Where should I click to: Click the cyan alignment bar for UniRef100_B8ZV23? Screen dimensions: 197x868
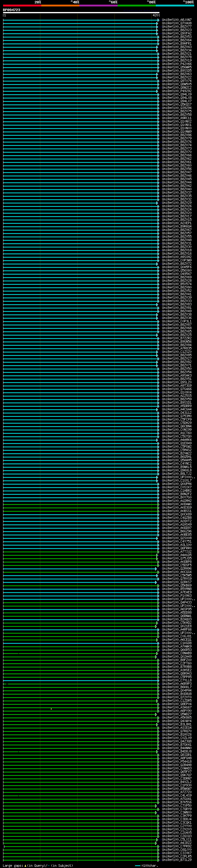(x=80, y=30)
